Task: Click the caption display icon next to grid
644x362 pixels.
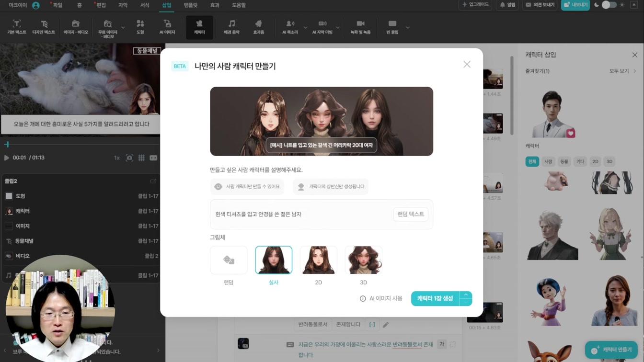Action: coord(153,158)
